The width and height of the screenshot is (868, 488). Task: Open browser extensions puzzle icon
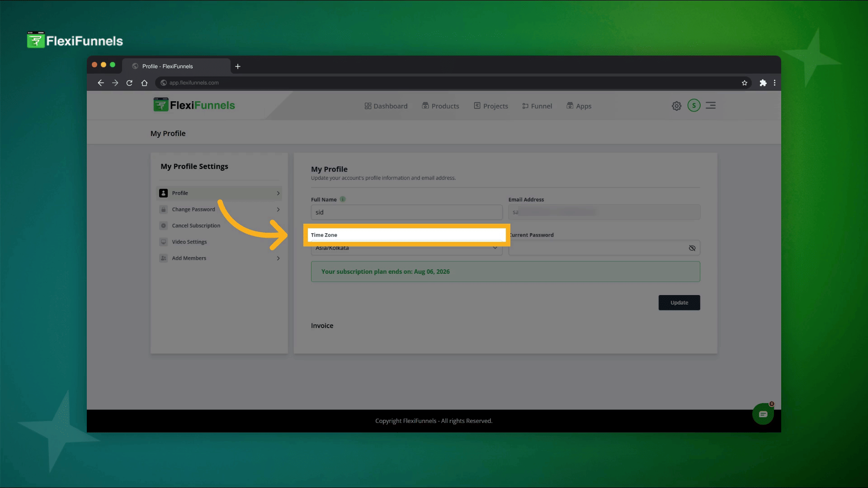click(763, 83)
